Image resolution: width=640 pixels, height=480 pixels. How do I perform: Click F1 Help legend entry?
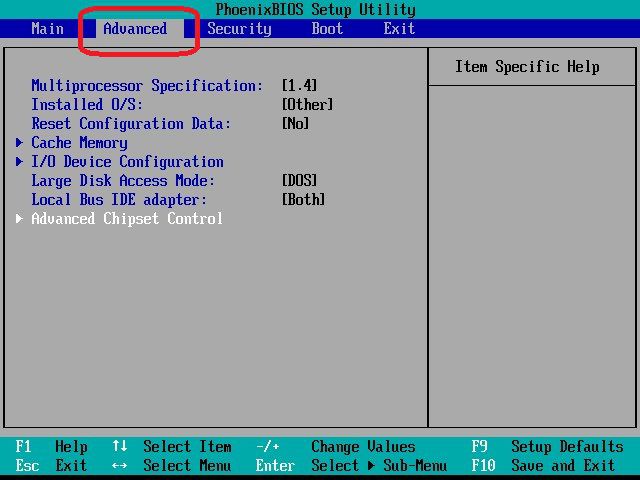pyautogui.click(x=51, y=447)
